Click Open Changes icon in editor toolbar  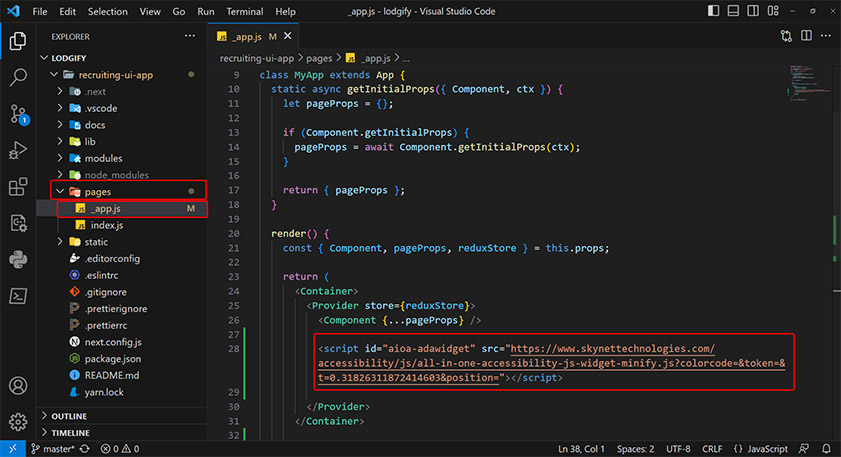click(786, 36)
